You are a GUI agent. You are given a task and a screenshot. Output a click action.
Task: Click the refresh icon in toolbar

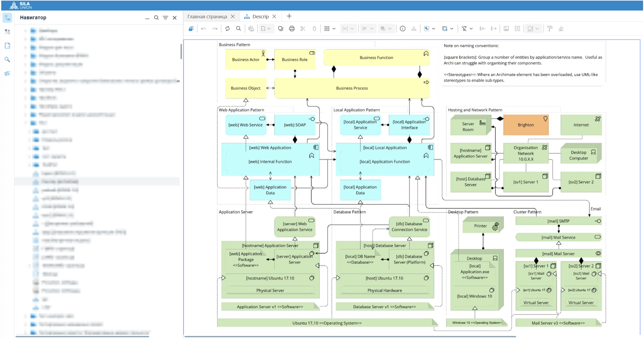227,29
